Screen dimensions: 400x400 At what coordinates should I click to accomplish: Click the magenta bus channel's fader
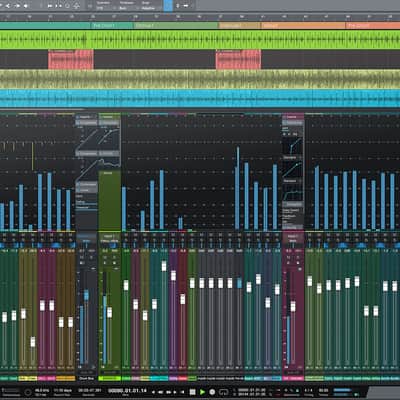(x=293, y=306)
